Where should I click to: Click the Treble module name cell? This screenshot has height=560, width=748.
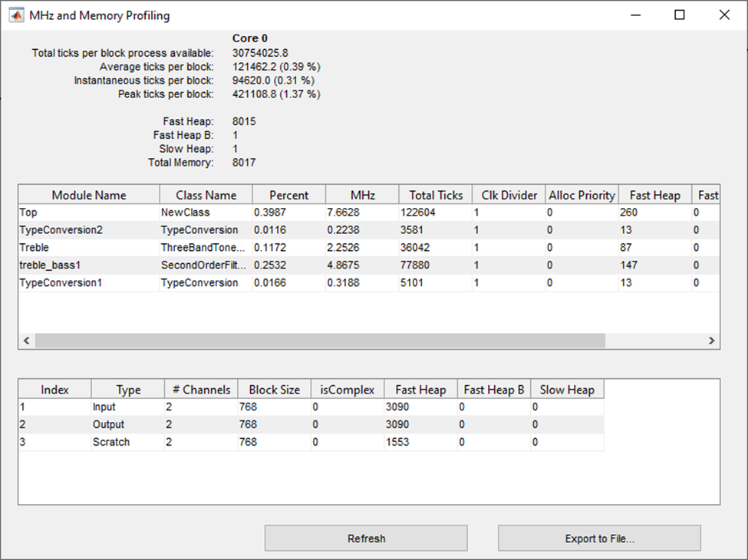[x=89, y=248]
